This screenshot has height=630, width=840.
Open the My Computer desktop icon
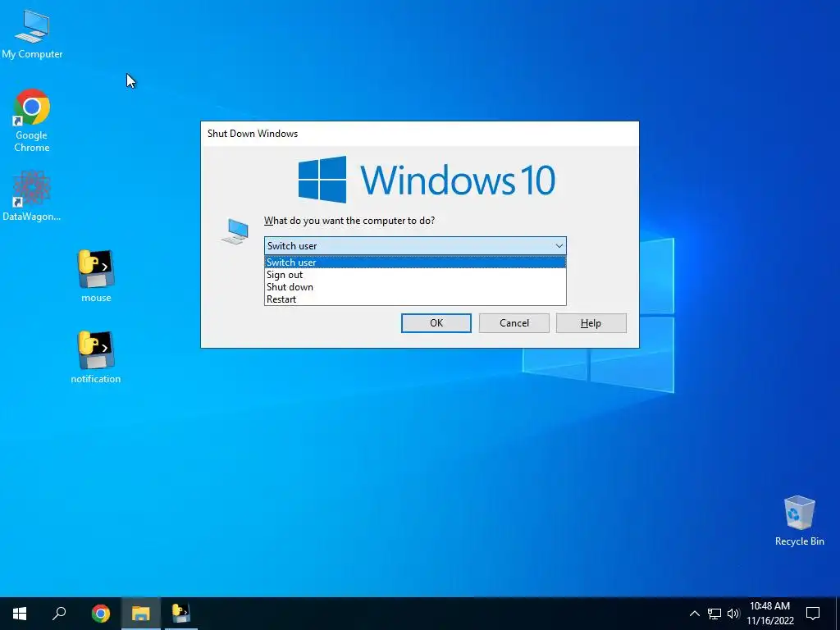tap(32, 34)
